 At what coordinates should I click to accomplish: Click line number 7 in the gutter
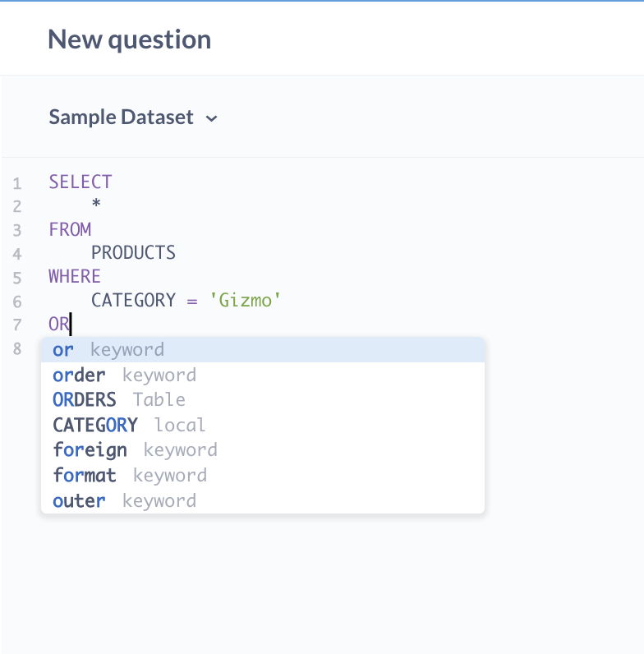(x=17, y=325)
